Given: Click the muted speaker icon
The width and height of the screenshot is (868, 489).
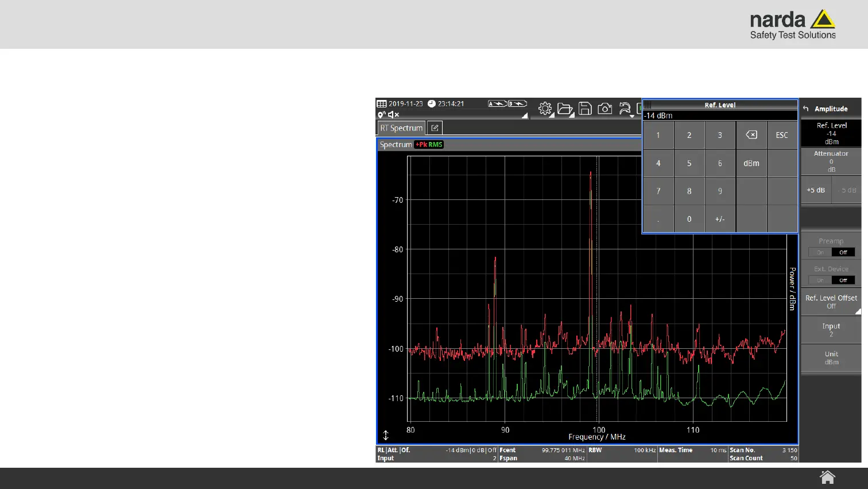Looking at the screenshot, I should 394,115.
